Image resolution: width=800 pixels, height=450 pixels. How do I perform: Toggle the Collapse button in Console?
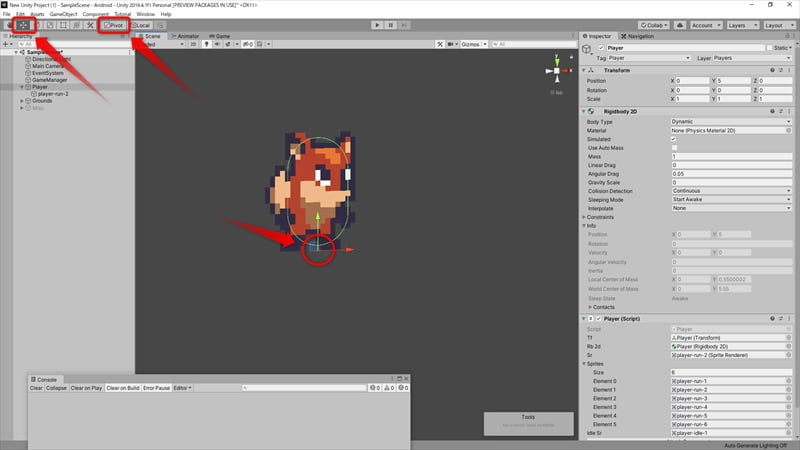56,388
